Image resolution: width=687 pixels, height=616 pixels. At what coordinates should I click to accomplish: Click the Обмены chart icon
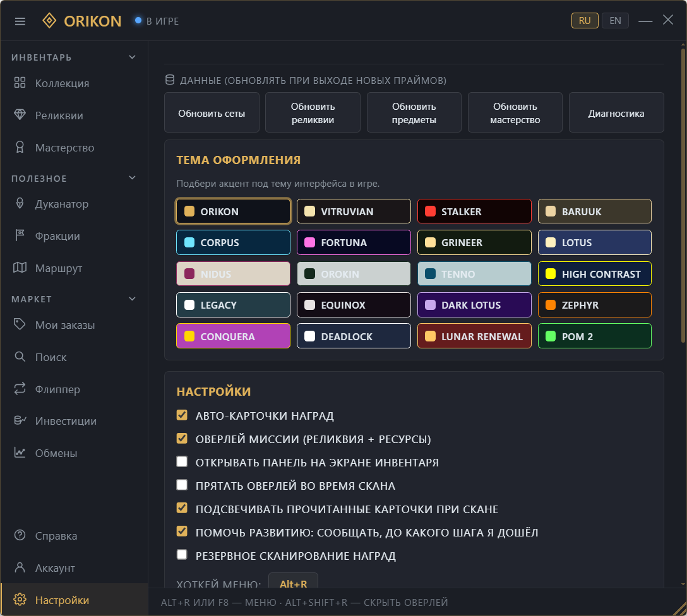(x=20, y=453)
